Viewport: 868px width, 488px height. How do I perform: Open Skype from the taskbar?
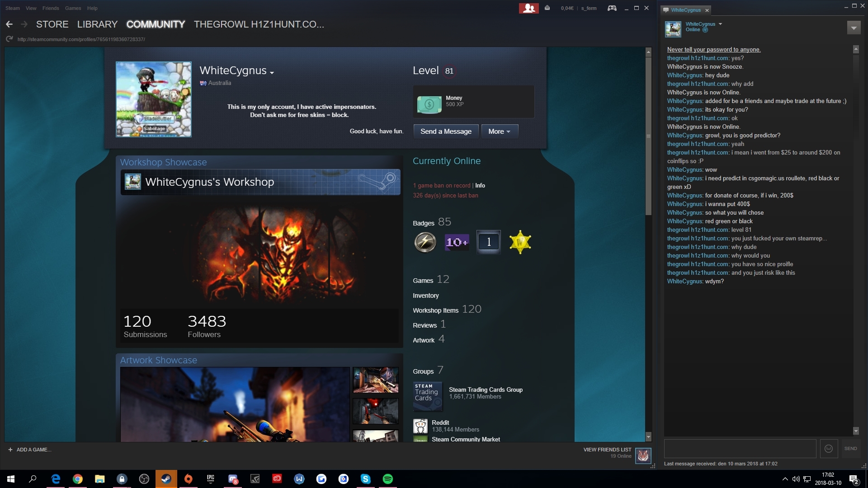point(366,479)
